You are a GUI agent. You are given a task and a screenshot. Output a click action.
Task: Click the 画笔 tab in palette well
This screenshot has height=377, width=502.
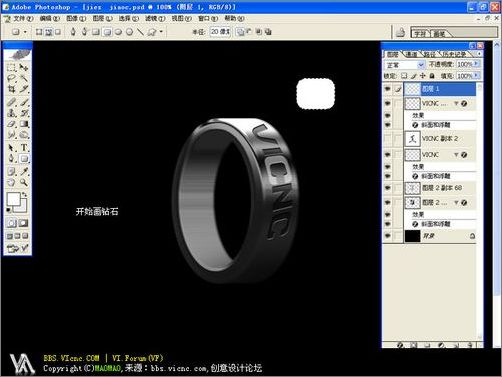pyautogui.click(x=440, y=34)
